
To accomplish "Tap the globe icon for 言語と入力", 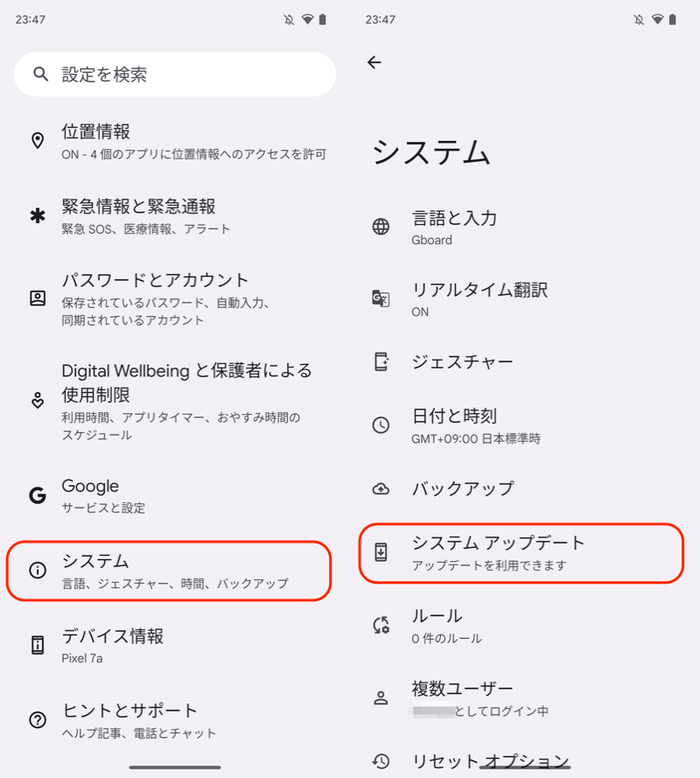I will coord(381,228).
